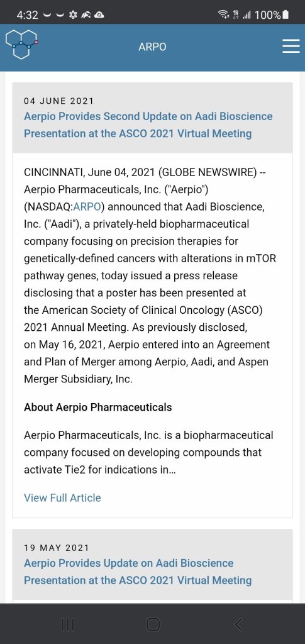The image size is (305, 644).
Task: Tap the Android back navigation arrow
Action: click(x=238, y=625)
